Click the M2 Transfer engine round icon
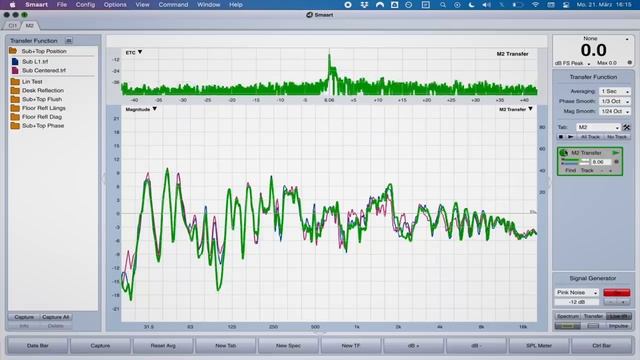The image size is (640, 360). pos(564,153)
